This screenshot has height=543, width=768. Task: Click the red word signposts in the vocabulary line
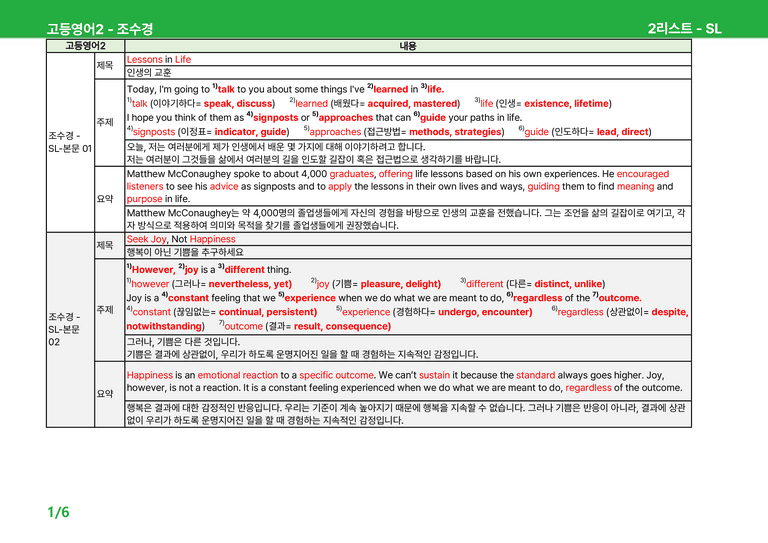154,132
